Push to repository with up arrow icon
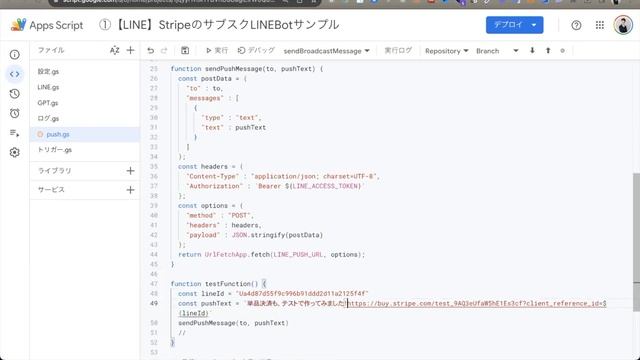Viewport: 640px width, 360px height. point(548,51)
